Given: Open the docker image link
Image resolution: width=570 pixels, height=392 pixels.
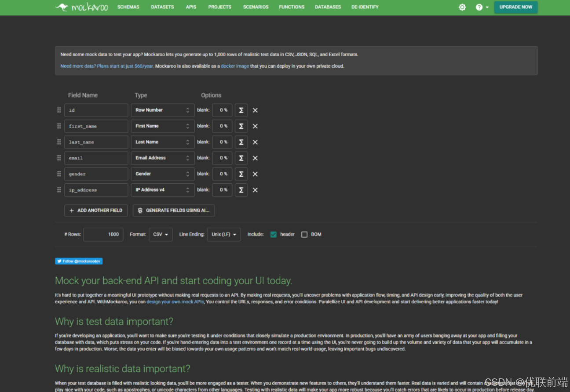Looking at the screenshot, I should [235, 66].
